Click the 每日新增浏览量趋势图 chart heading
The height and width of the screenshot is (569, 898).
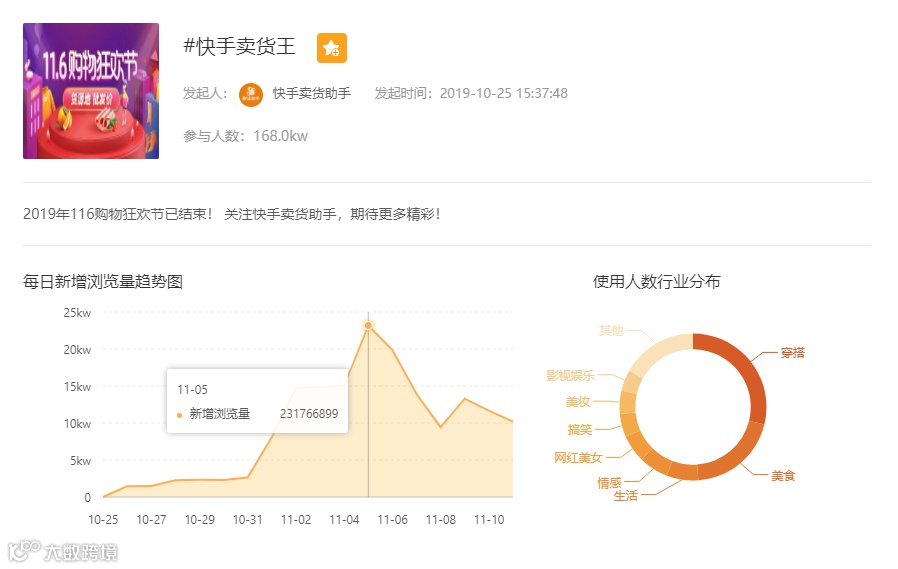tap(103, 282)
